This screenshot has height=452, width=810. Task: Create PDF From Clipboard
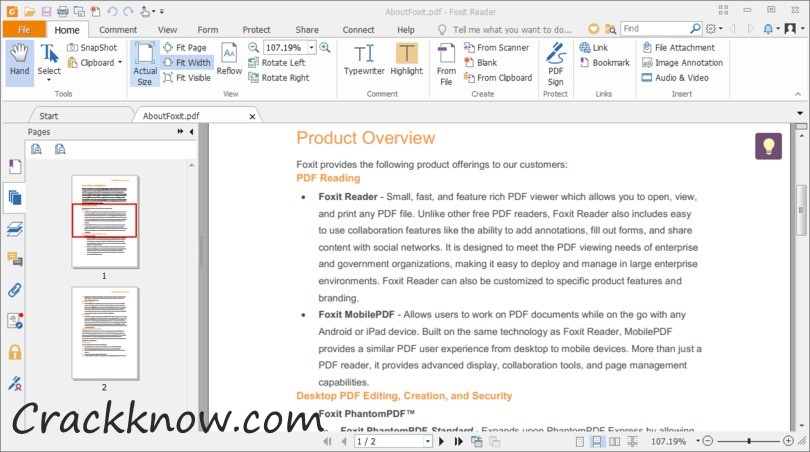pyautogui.click(x=498, y=77)
